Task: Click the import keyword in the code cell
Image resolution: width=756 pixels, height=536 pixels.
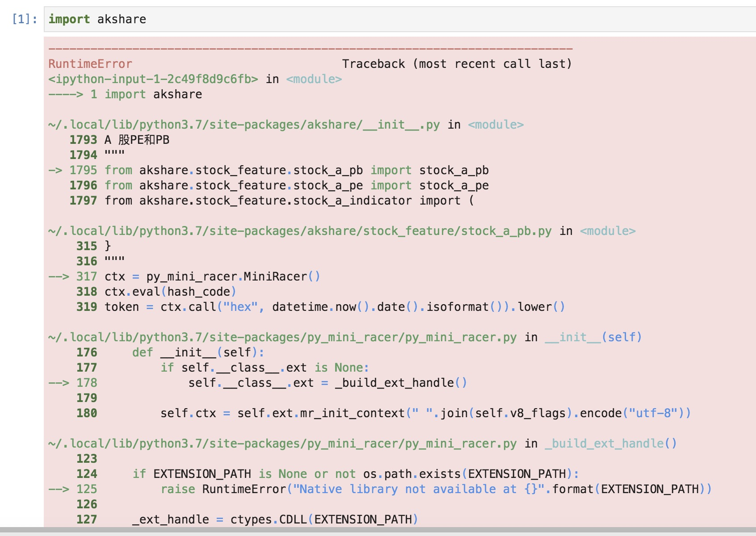Action: click(x=69, y=19)
